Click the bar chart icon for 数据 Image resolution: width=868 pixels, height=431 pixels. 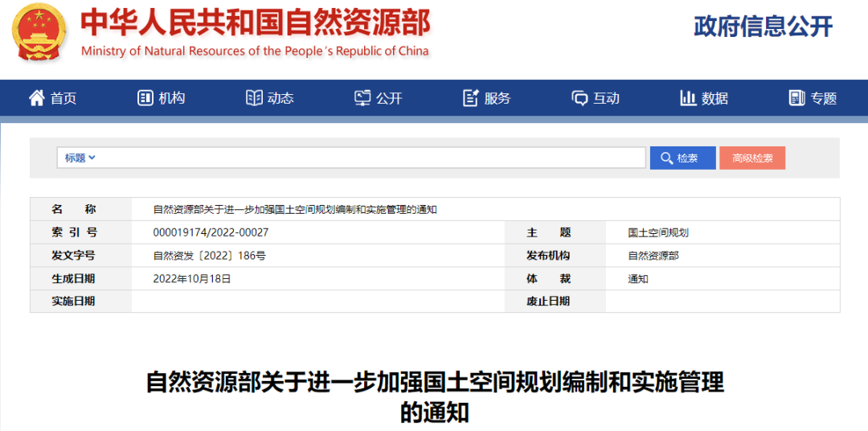(x=688, y=98)
